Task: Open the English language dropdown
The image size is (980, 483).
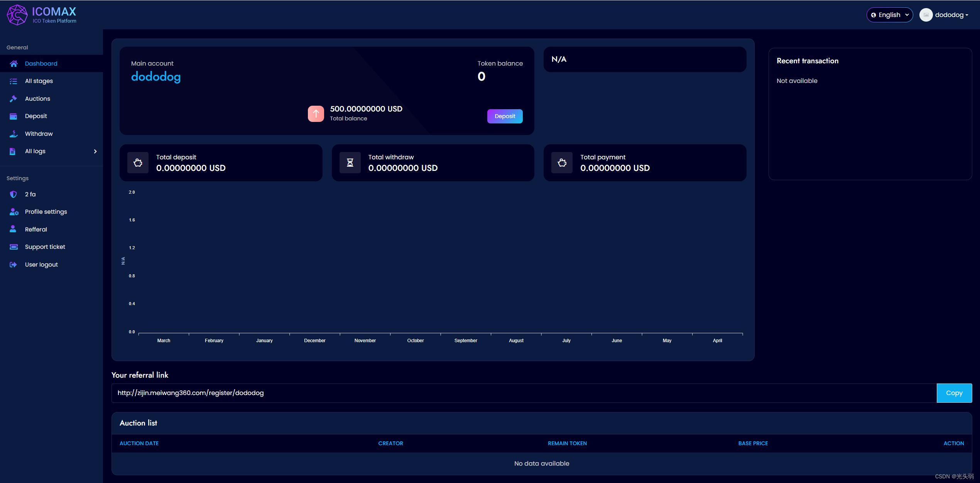Action: 890,15
